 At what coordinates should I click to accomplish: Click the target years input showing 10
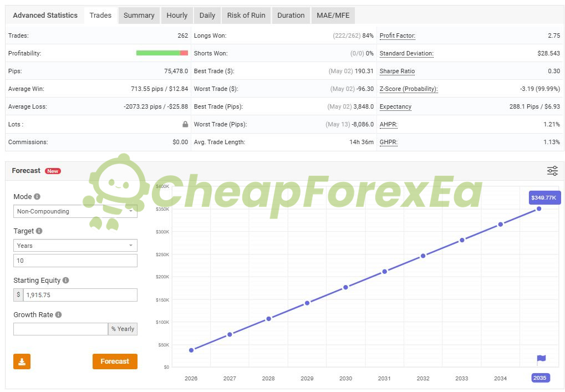coord(75,261)
